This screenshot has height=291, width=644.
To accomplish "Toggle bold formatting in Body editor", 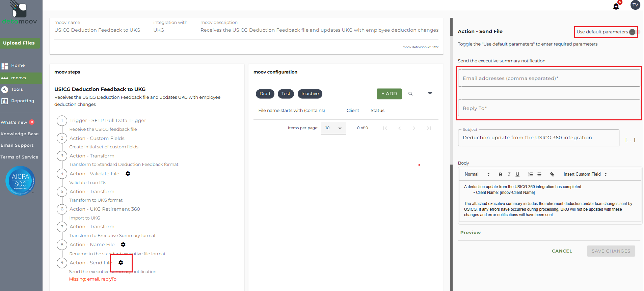I will [x=501, y=174].
